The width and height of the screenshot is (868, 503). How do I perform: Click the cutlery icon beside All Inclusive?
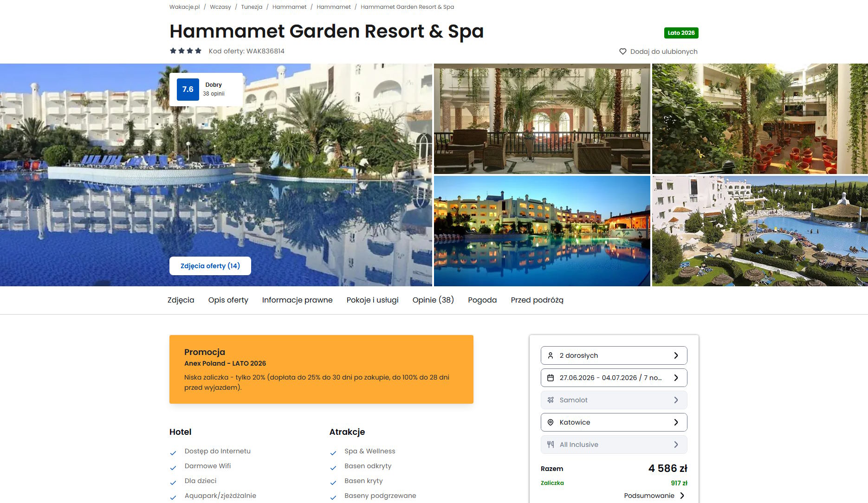551,445
